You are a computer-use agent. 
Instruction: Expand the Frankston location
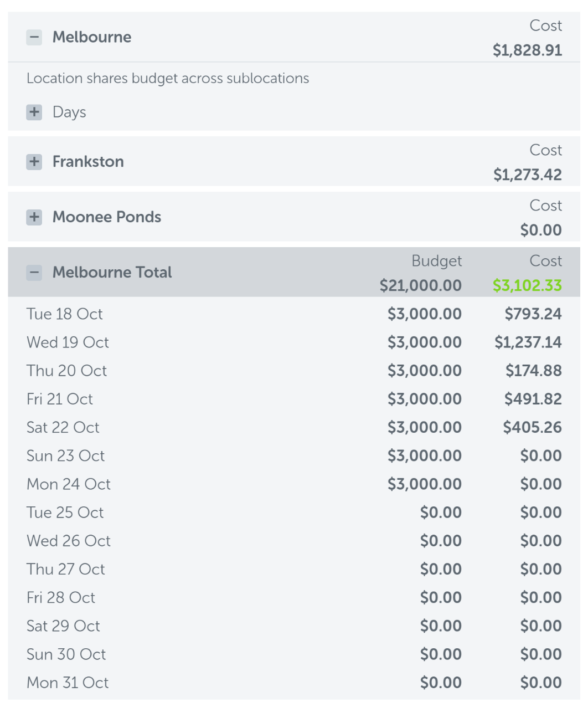[x=34, y=162]
